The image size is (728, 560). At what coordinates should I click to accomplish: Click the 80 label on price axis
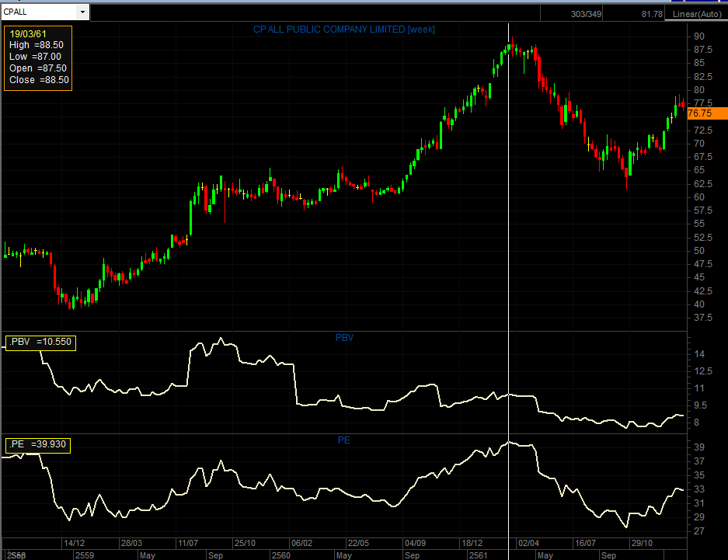[699, 90]
